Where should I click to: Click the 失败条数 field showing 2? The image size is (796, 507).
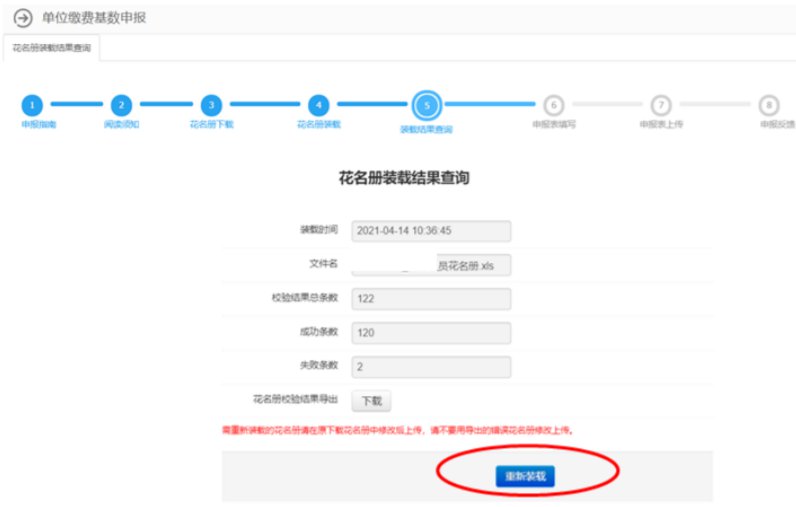coord(431,367)
